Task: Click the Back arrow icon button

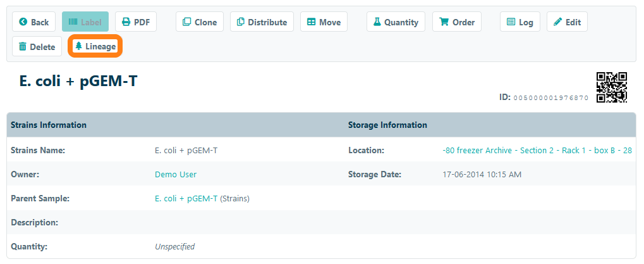Action: pos(33,22)
